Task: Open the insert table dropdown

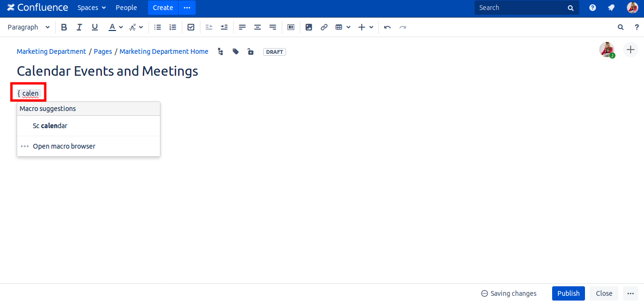Action: 343,27
